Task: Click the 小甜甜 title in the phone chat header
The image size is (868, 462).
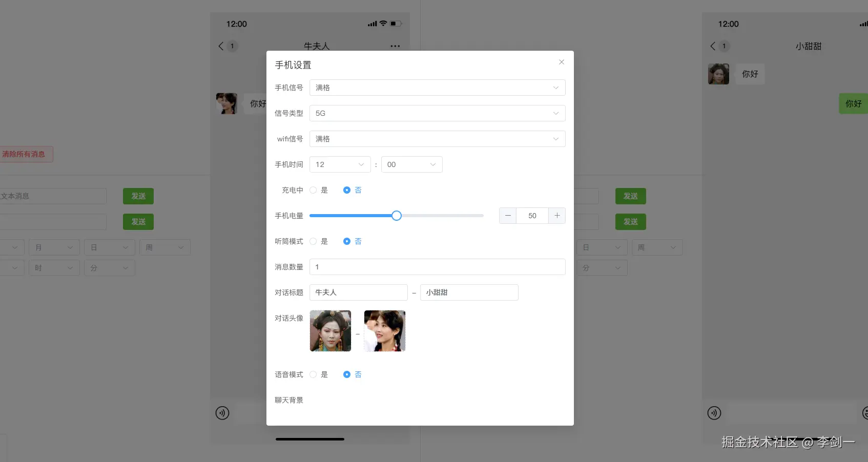Action: 809,46
